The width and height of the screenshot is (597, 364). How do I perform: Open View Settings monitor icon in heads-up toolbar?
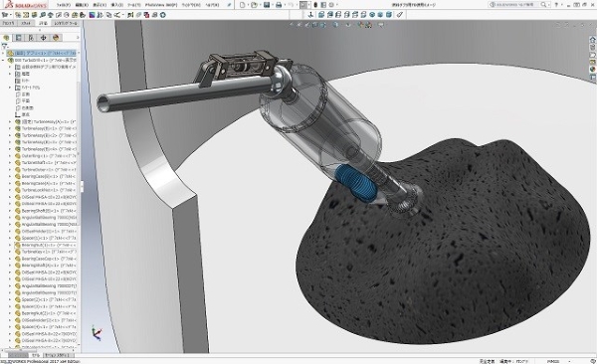click(x=381, y=25)
